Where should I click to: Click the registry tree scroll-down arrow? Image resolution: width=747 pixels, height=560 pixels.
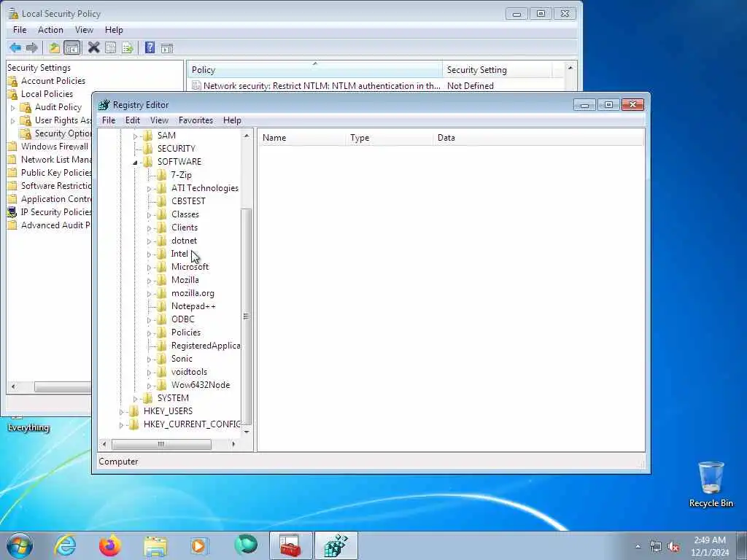pyautogui.click(x=247, y=432)
